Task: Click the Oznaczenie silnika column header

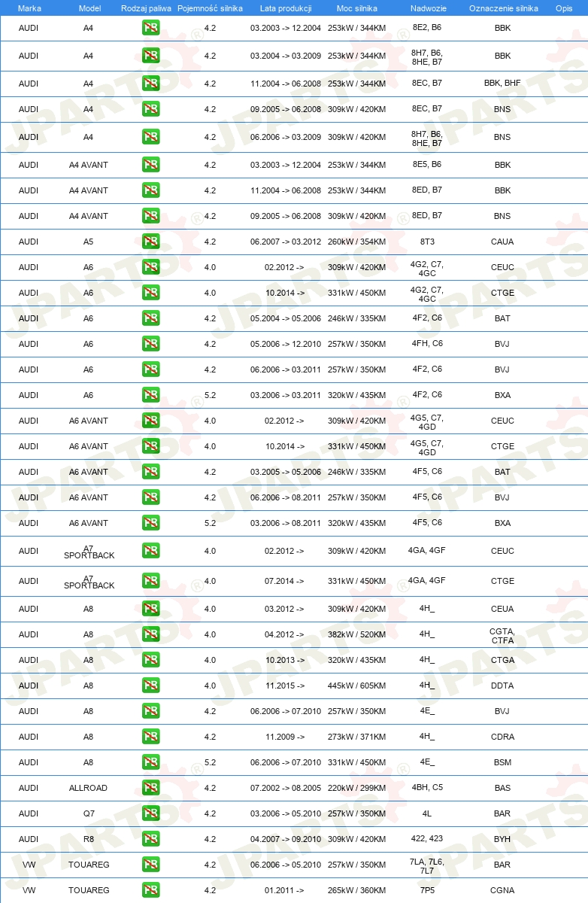Action: 503,8
